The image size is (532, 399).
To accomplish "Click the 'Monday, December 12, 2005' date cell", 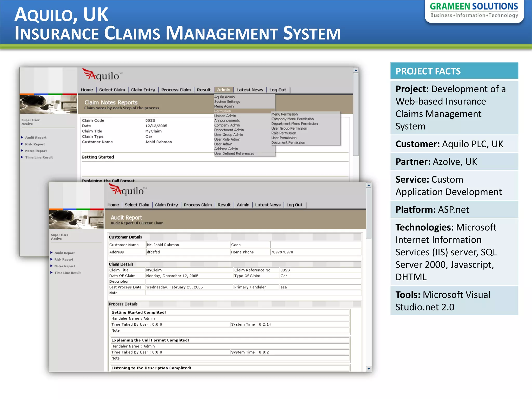I will click(x=189, y=276).
